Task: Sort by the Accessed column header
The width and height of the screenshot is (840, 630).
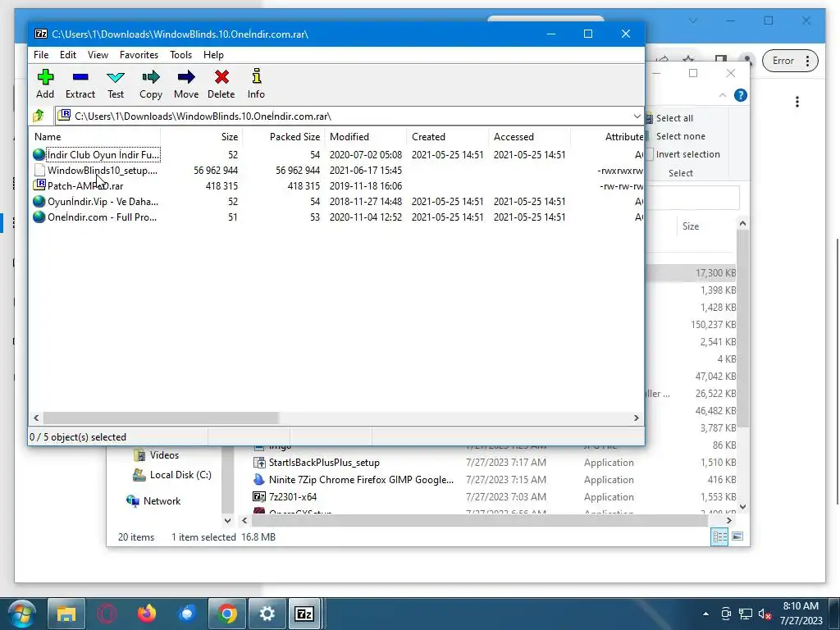Action: (x=530, y=137)
